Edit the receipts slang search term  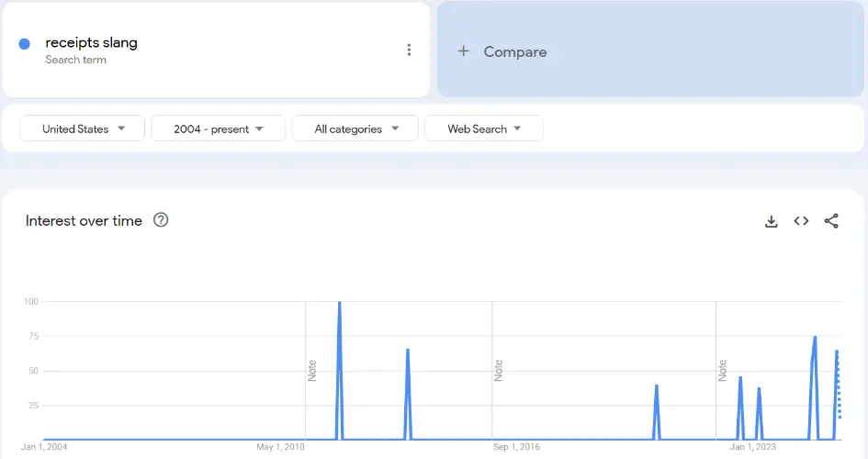point(91,42)
